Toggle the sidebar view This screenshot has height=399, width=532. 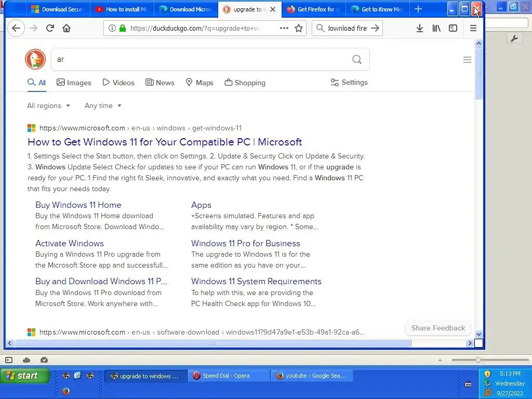click(453, 28)
